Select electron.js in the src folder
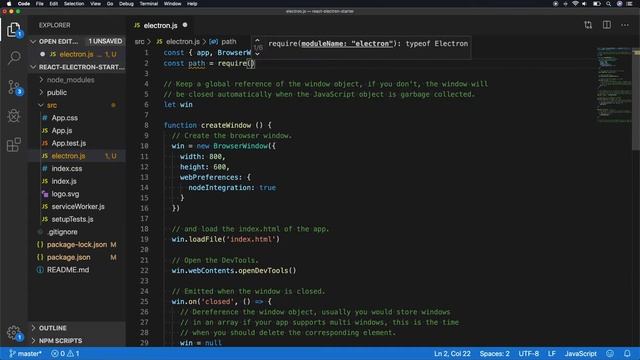640x360 pixels. click(68, 156)
